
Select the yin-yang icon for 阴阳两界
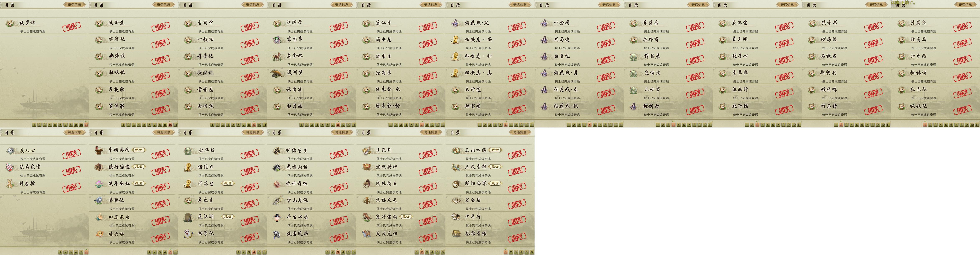(x=456, y=184)
